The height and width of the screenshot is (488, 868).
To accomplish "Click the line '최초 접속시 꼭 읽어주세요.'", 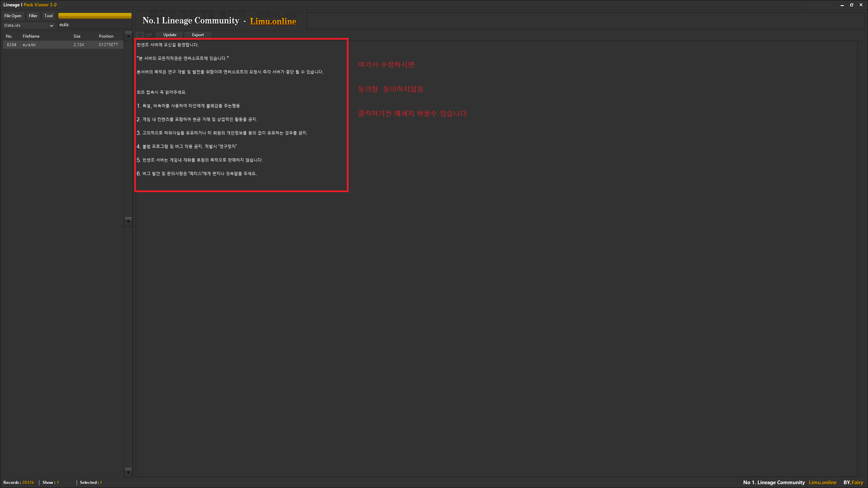I will tap(162, 93).
